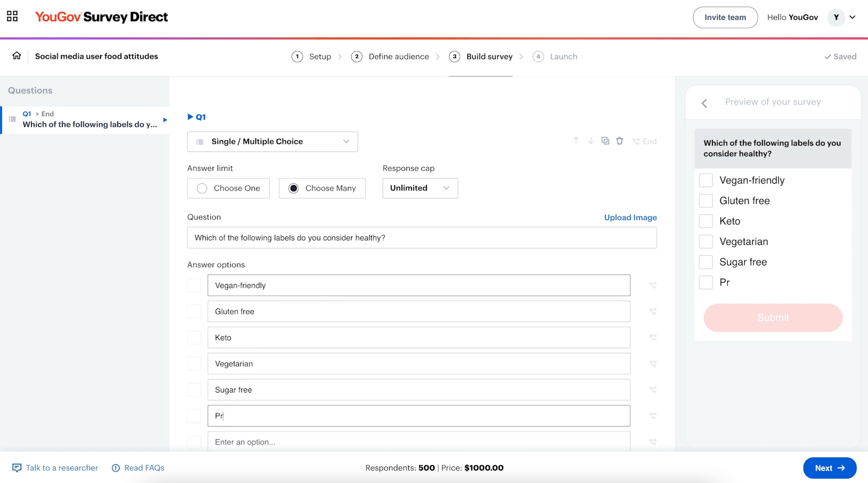This screenshot has width=868, height=483.
Task: Select the Choose One radio button
Action: 202,188
